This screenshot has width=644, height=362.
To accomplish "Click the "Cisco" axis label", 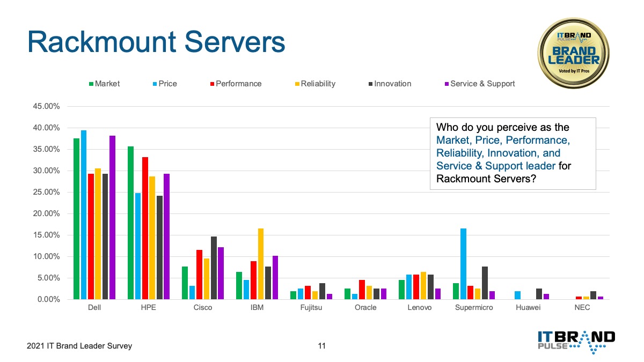I will (x=203, y=308).
